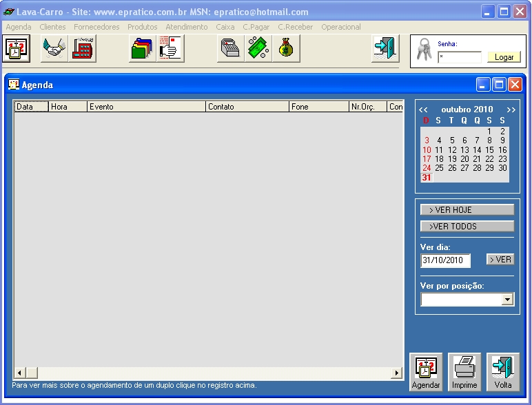Open the service order hand icon
This screenshot has width=532, height=405.
[x=170, y=49]
